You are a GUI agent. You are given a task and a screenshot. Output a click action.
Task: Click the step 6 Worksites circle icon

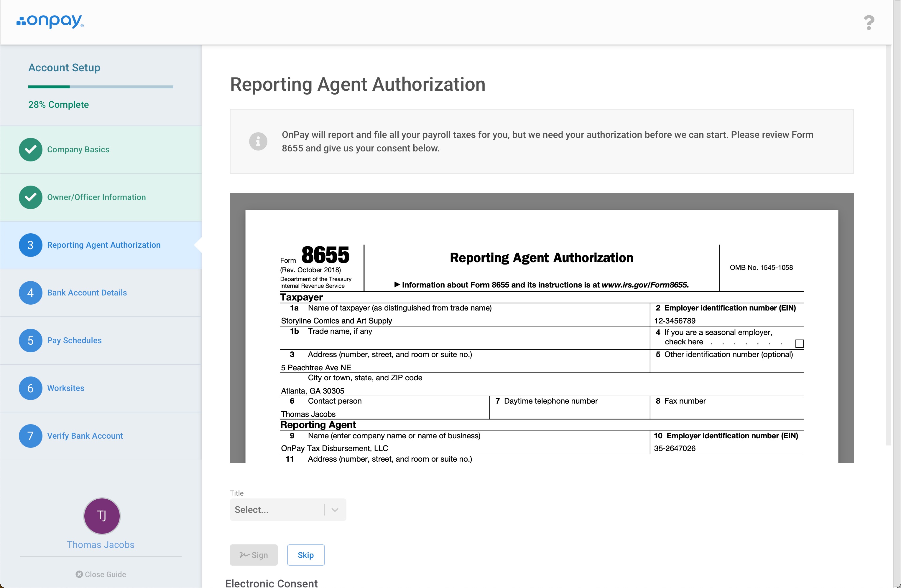tap(30, 388)
